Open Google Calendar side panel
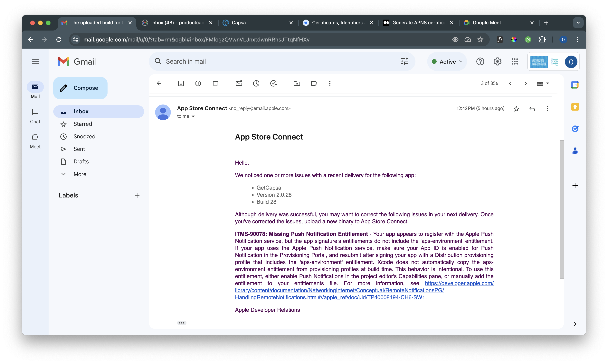Screen dimensions: 608x364 (x=575, y=85)
